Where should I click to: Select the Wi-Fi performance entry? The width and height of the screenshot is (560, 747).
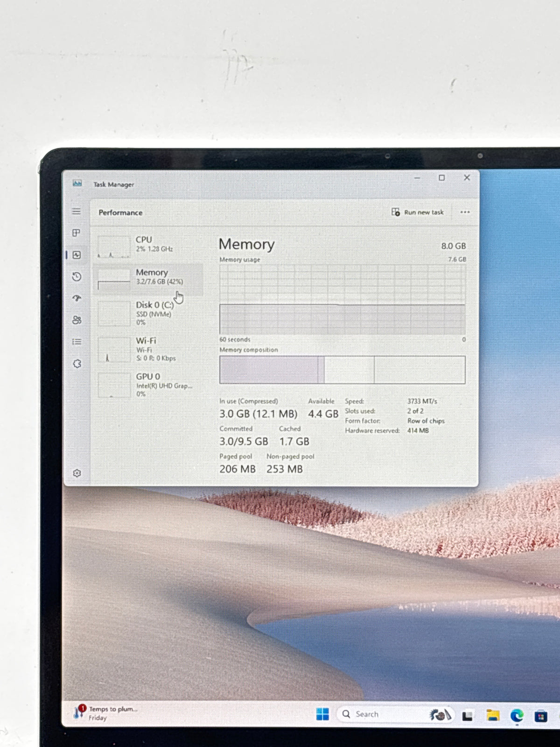(148, 349)
